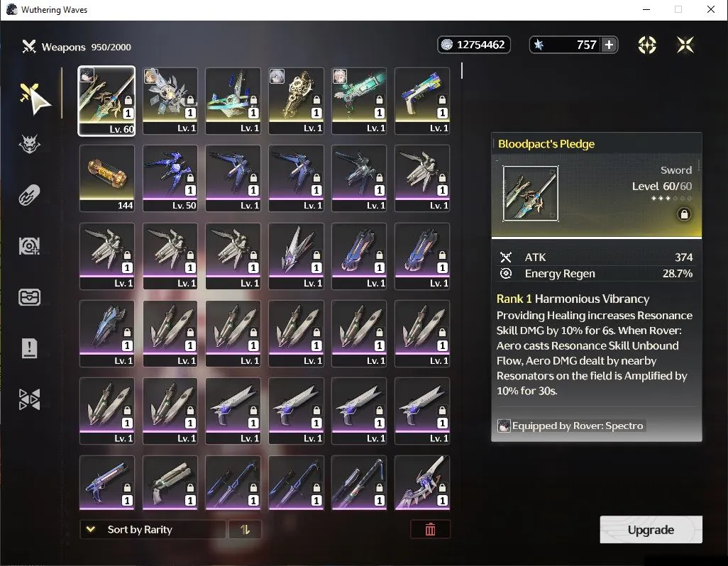Expand the Sort by Rarity dropdown
Image resolution: width=728 pixels, height=566 pixels.
(x=153, y=529)
